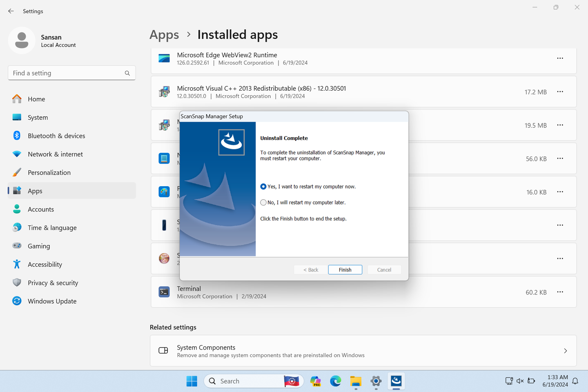Viewport: 588px width, 392px height.
Task: Expand the System Components settings
Action: pos(565,351)
